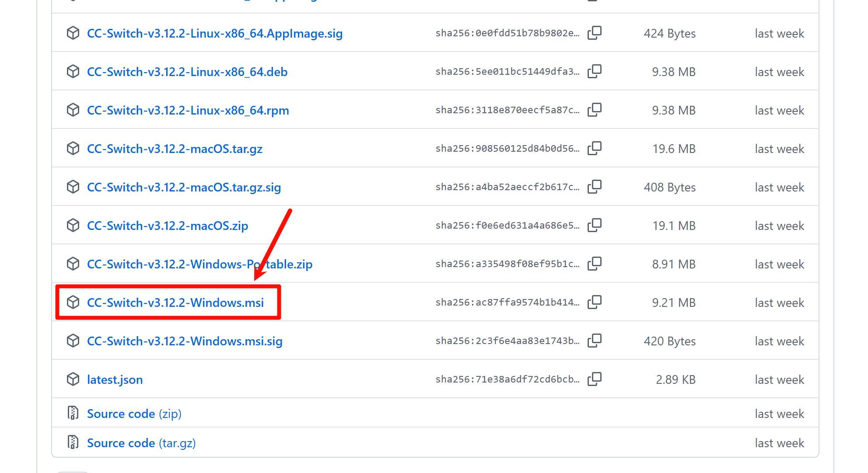
Task: Download Source code (tar.gz)
Action: [x=141, y=443]
